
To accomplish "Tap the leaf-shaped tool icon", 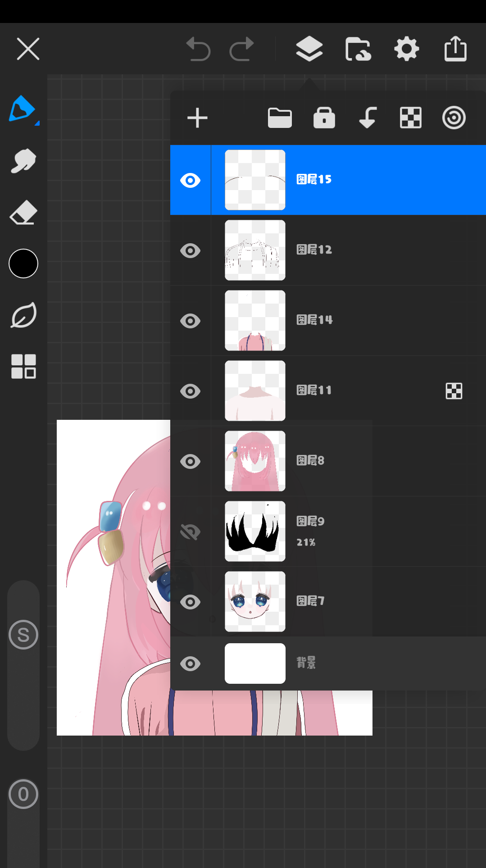I will 23,315.
